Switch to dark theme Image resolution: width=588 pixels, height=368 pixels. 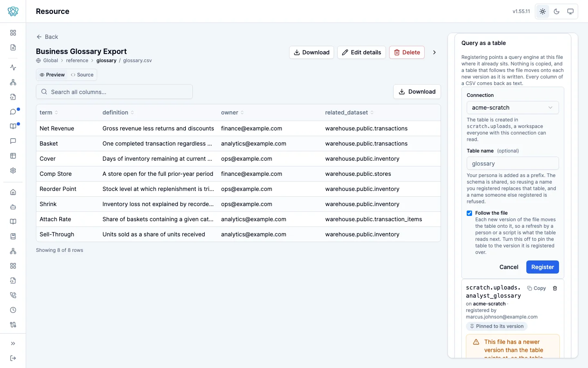coord(557,11)
